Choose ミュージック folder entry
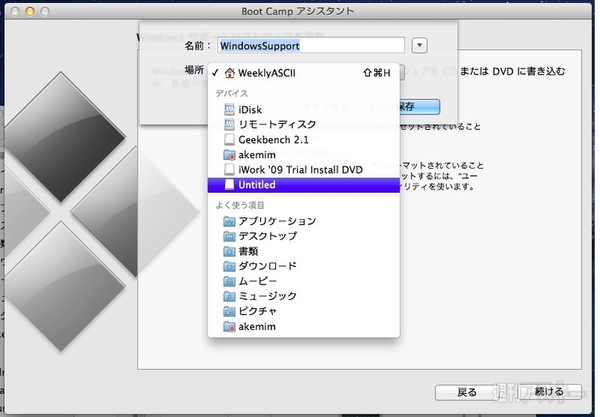 click(304, 296)
